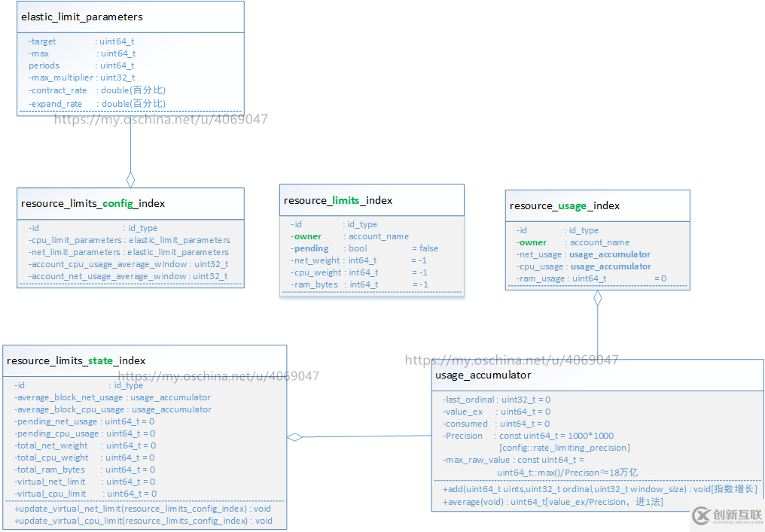Select the -value_ex : uint64_t attribute
Viewport: 765px width, 532px height.
497,412
